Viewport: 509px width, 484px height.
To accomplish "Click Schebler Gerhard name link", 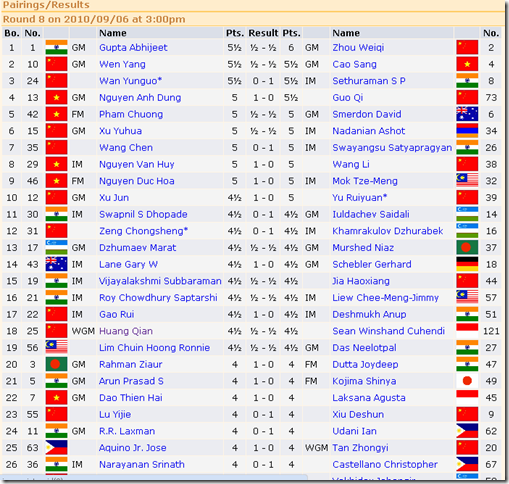I will [x=372, y=264].
